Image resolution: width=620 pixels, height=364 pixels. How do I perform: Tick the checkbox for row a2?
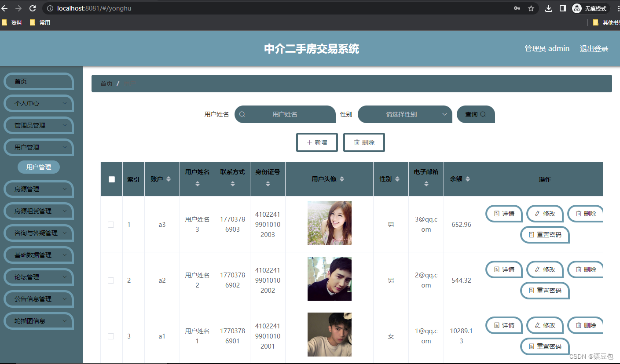click(x=111, y=280)
